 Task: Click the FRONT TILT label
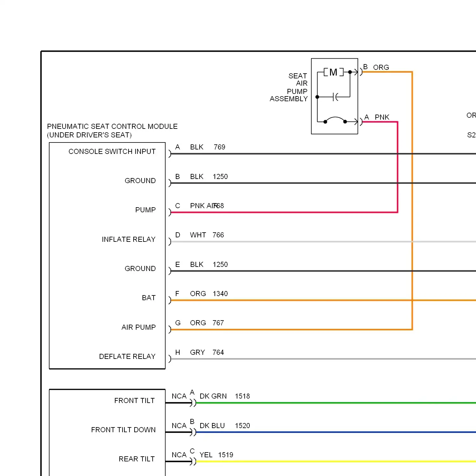pyautogui.click(x=135, y=400)
